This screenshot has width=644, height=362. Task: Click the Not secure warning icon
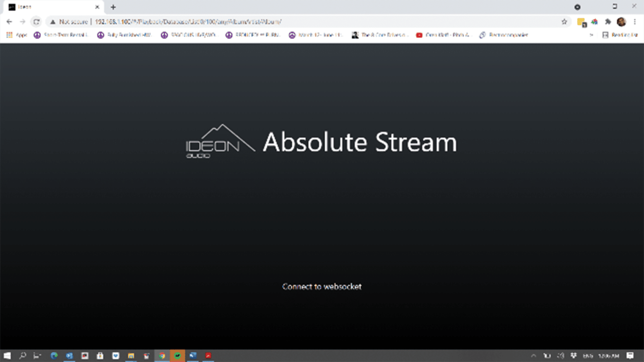(53, 21)
